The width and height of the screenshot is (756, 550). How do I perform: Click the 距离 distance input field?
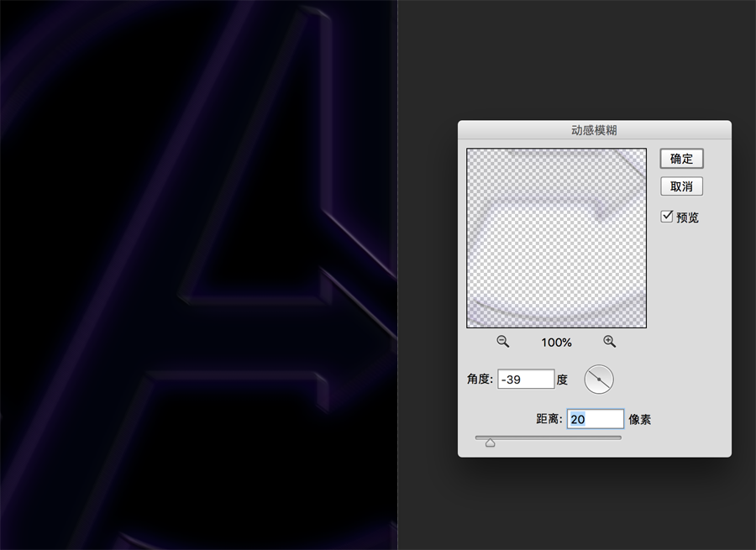click(595, 419)
